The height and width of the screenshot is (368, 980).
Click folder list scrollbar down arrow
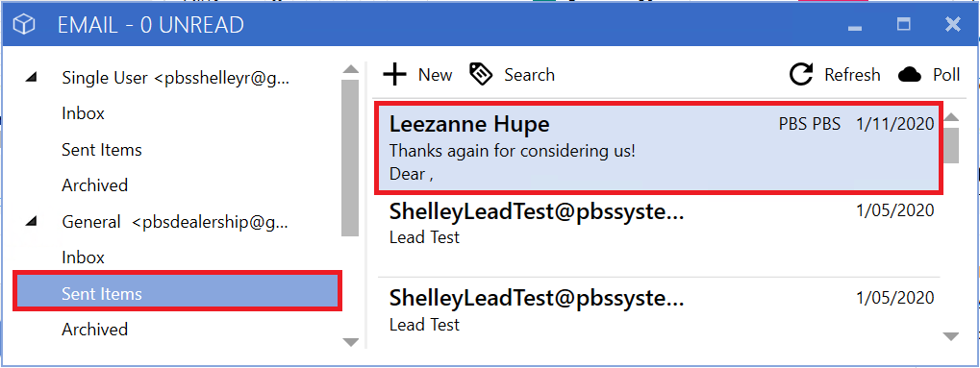(x=351, y=342)
